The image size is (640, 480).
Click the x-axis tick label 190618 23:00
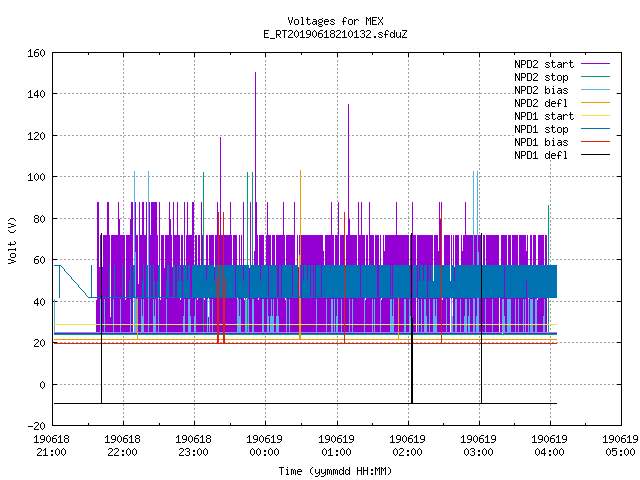pyautogui.click(x=193, y=446)
